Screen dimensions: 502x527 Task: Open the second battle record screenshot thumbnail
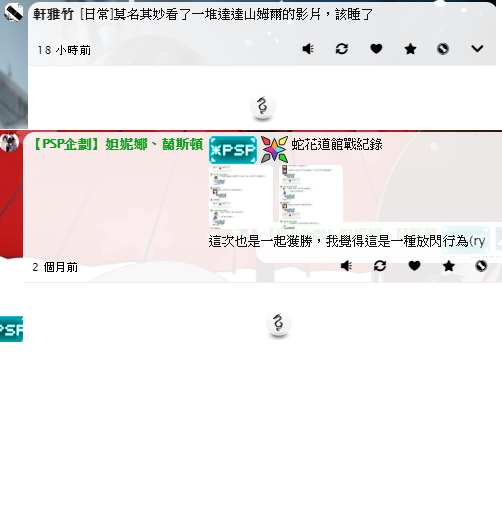click(311, 195)
